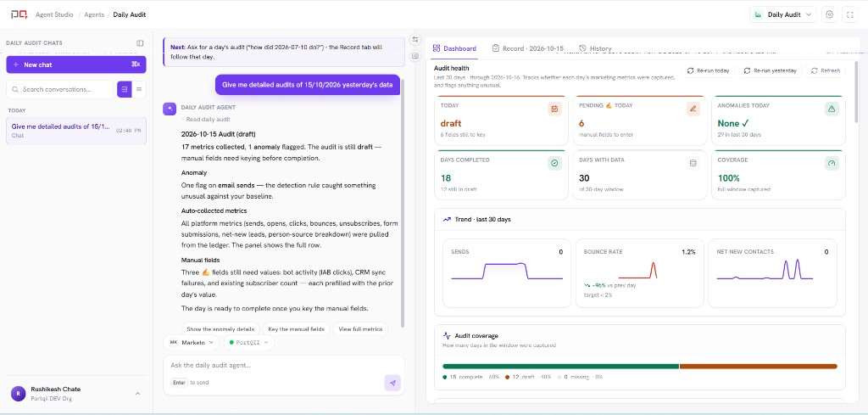
Task: Click the '2026-10-15 Audit (draft)' heading
Action: [x=219, y=134]
